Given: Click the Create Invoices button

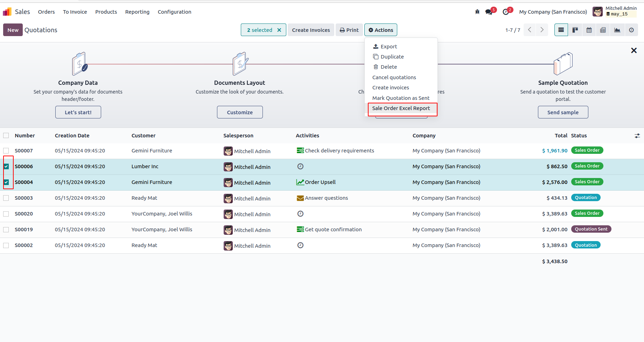Looking at the screenshot, I should tap(311, 30).
